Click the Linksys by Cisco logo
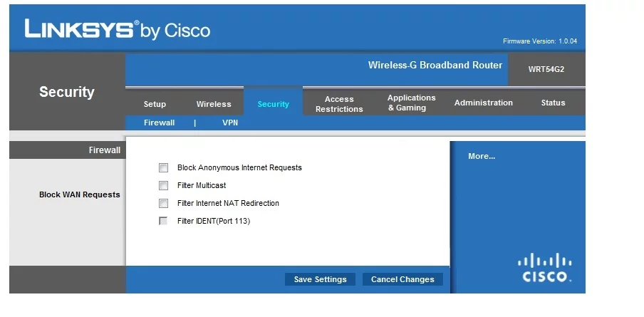This screenshot has height=317, width=644. click(x=118, y=30)
